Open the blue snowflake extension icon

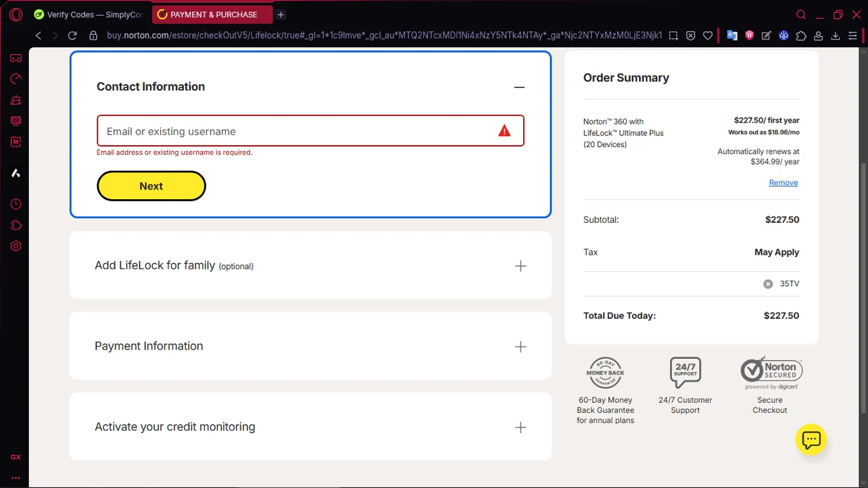pos(784,35)
